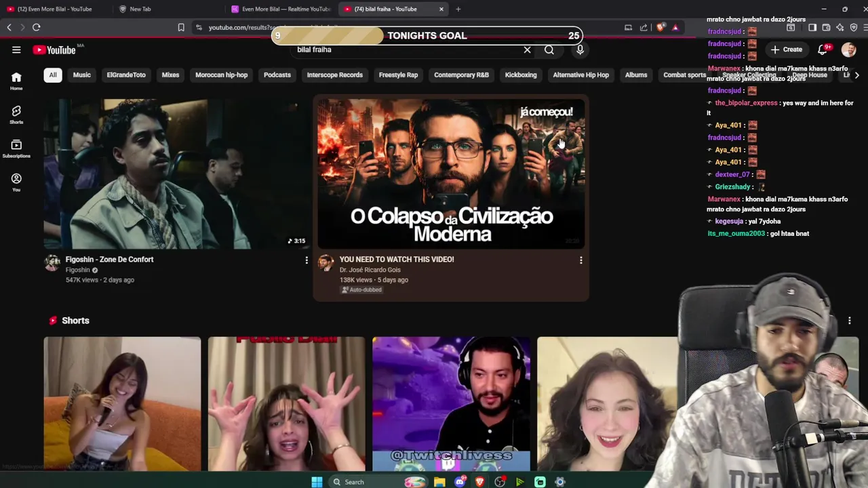Screen dimensions: 868x488
Task: Open File Explorer from taskbar
Action: pyautogui.click(x=439, y=482)
